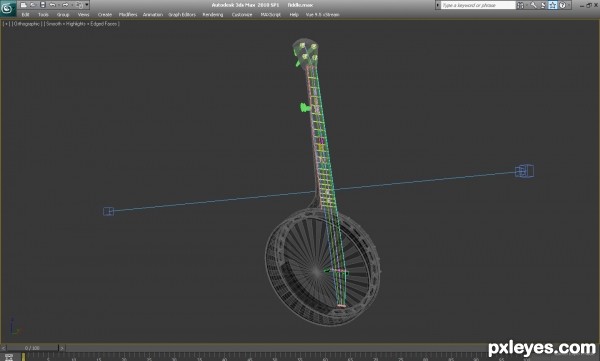This screenshot has height=361, width=600.
Task: Select the green tuning peg on banjo neck
Action: tap(305, 108)
